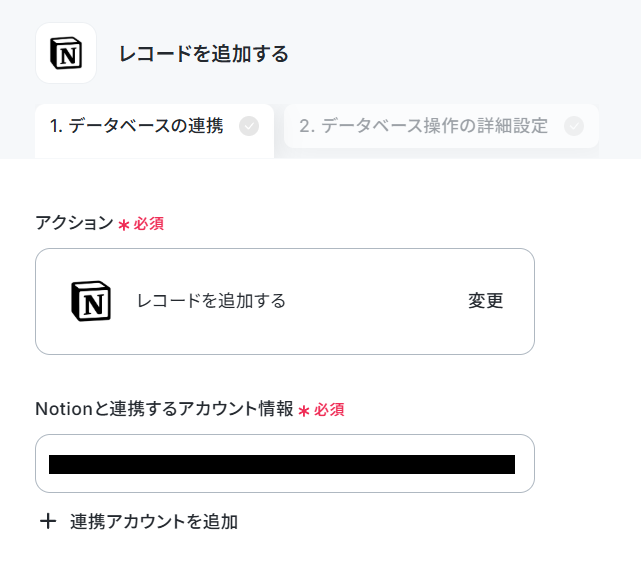Click the plus icon beside 連携アカウントを追加

tap(48, 521)
